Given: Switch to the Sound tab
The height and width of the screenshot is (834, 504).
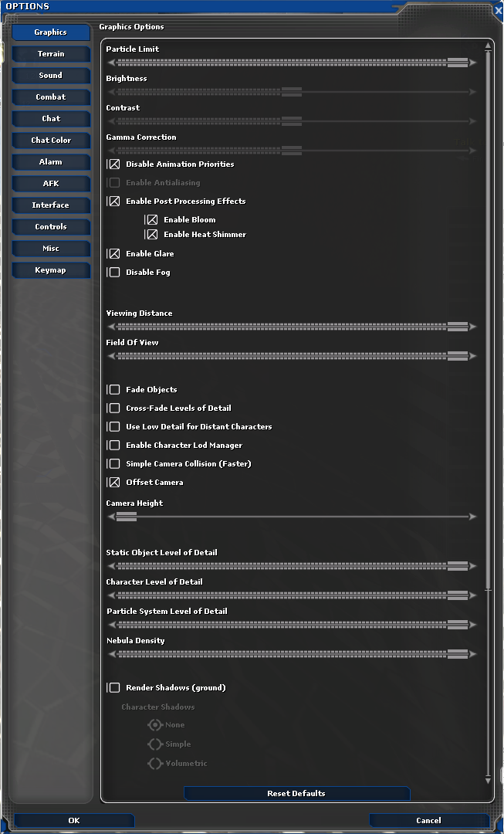Looking at the screenshot, I should (x=50, y=76).
